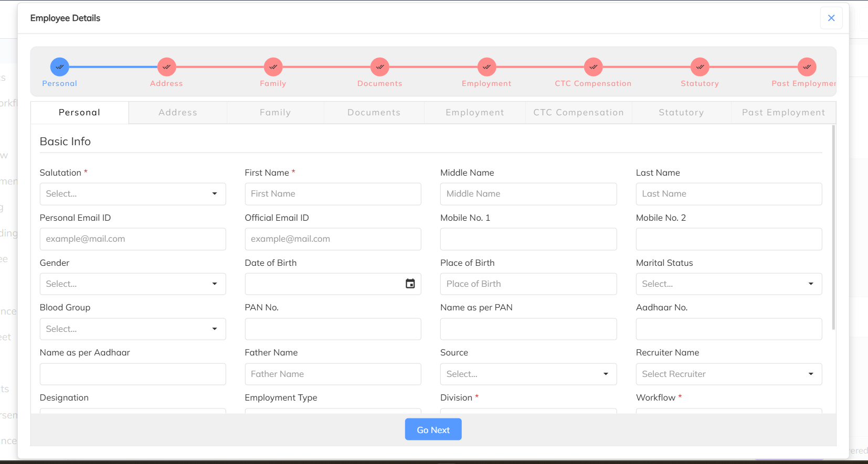The height and width of the screenshot is (464, 868).
Task: Click the Date of Birth field
Action: pos(333,284)
